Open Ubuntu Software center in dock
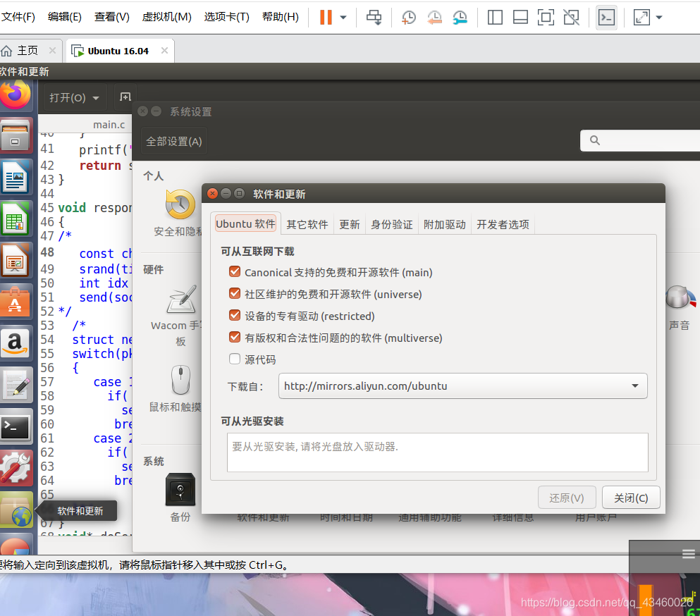700x616 pixels. (16, 302)
